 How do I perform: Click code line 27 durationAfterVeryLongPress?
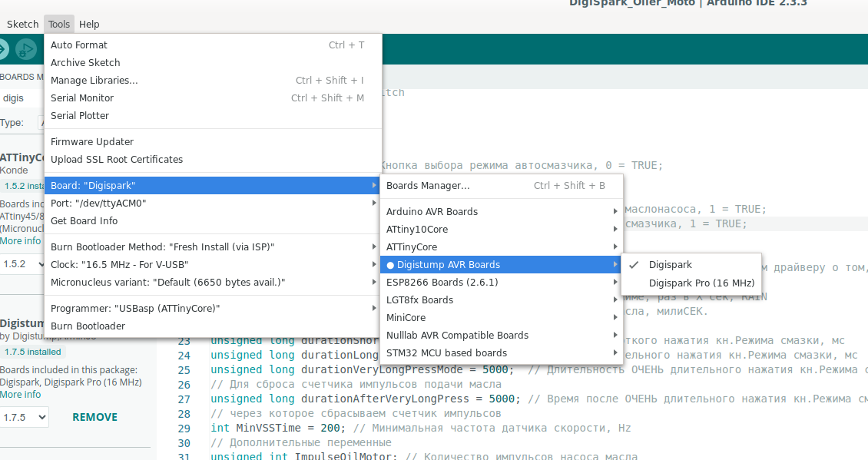pos(538,399)
